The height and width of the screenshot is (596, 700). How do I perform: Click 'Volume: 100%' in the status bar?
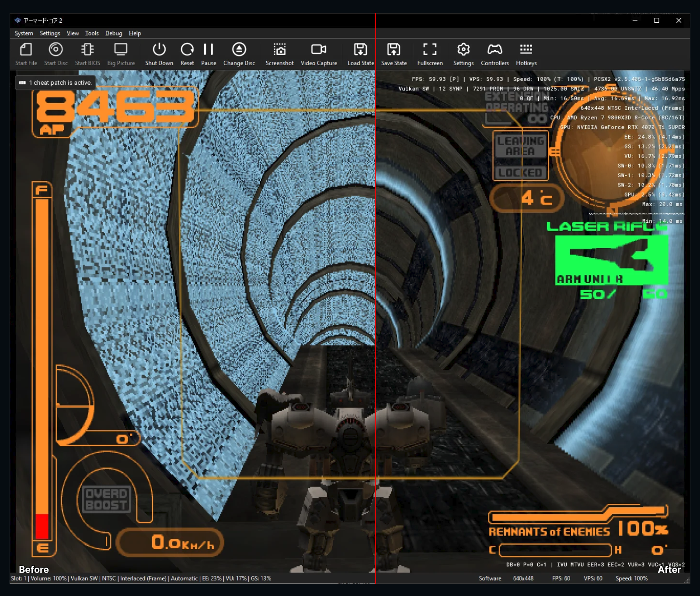click(49, 579)
